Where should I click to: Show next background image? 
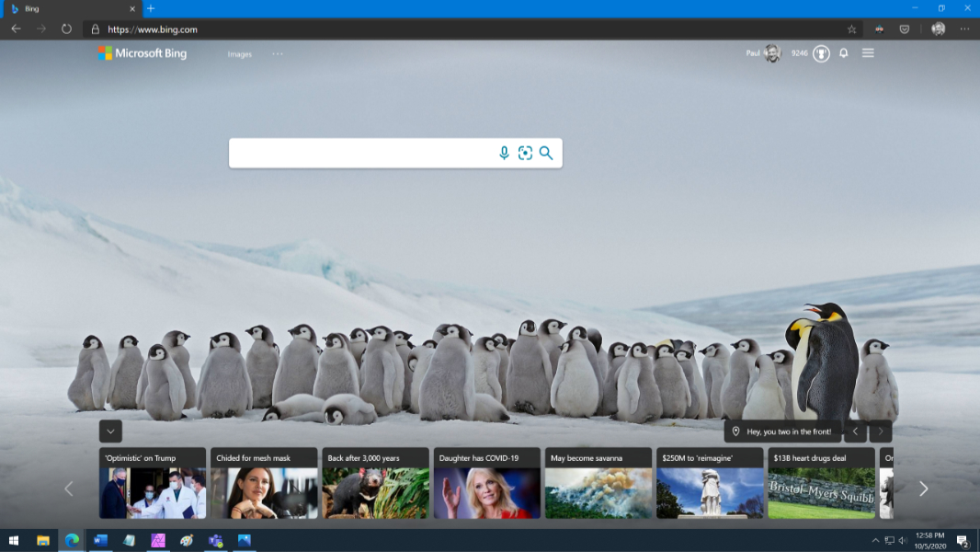pos(881,431)
